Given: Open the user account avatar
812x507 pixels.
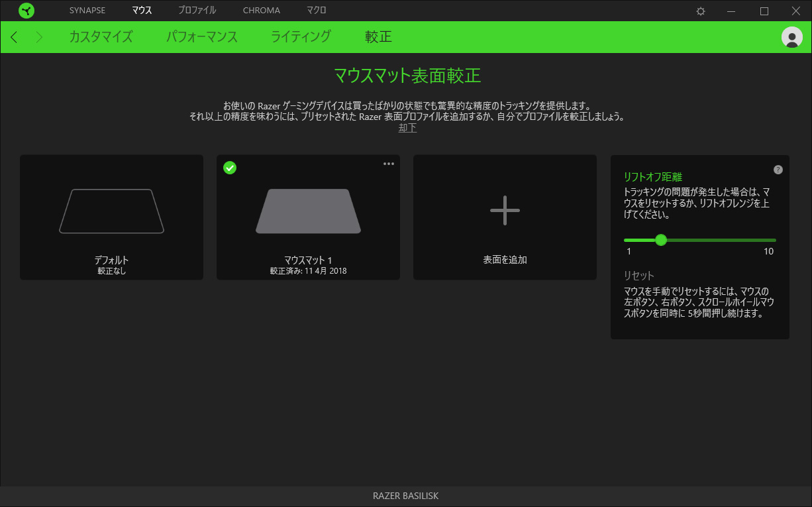Looking at the screenshot, I should click(x=792, y=37).
